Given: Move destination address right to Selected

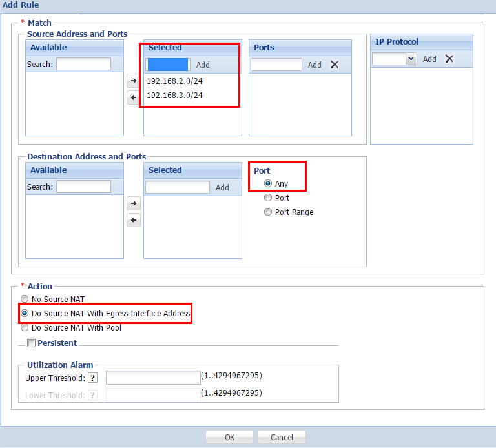Looking at the screenshot, I should click(x=134, y=203).
